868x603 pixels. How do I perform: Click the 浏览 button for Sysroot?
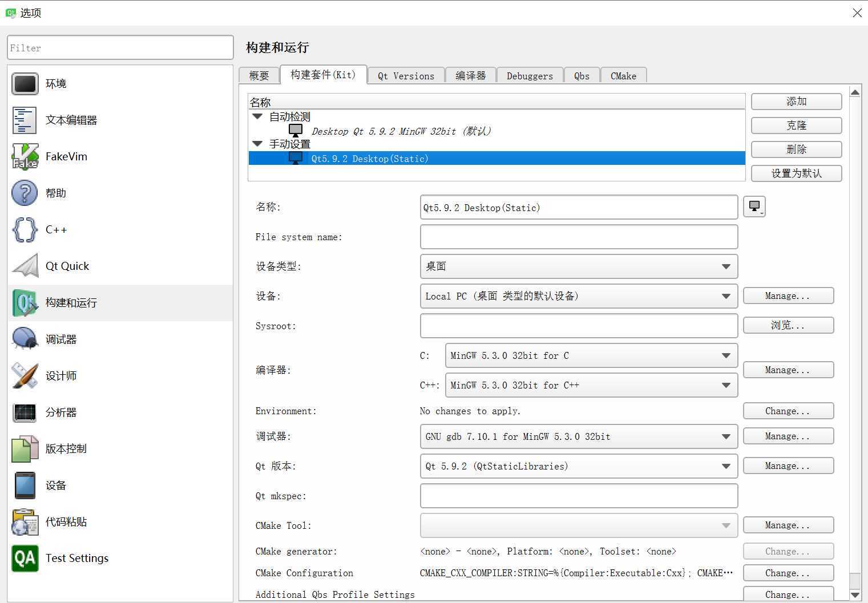(x=788, y=325)
